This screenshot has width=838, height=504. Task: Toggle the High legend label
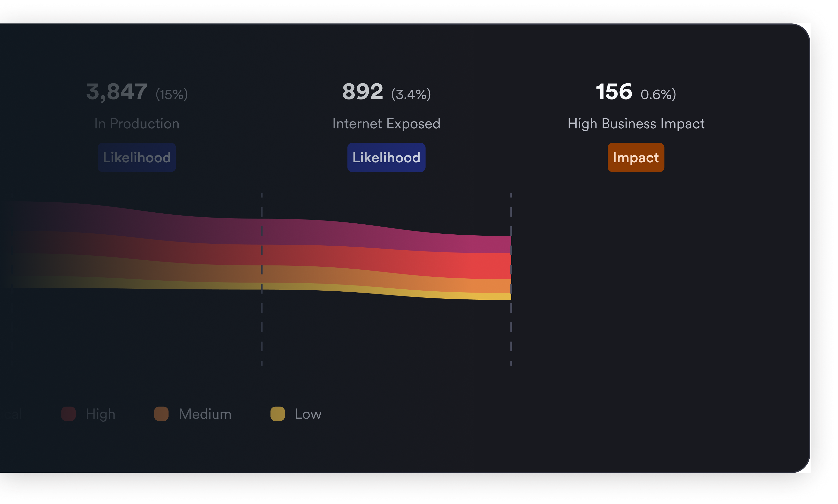coord(100,414)
